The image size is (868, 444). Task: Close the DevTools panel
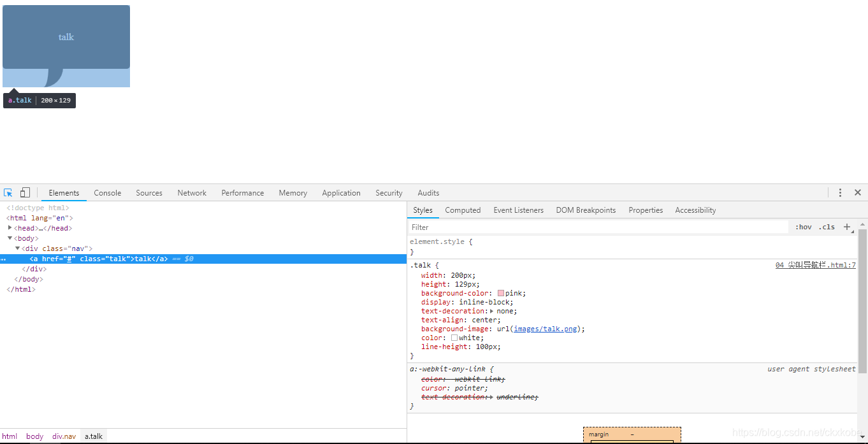pyautogui.click(x=858, y=192)
